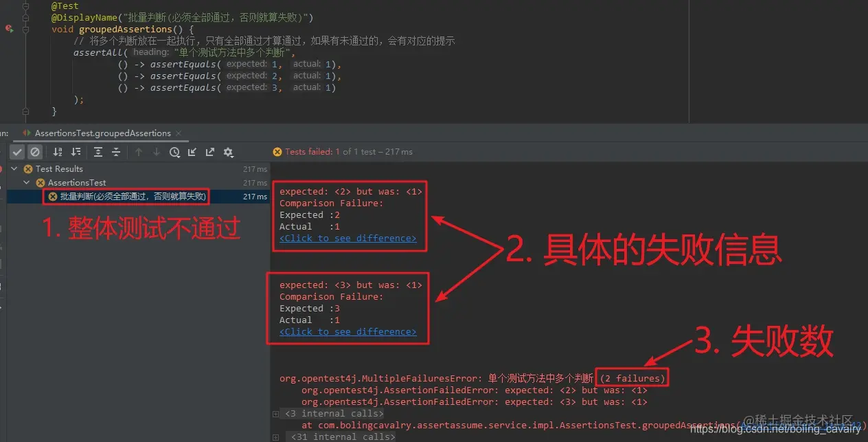Viewport: 868px width, 442px height.
Task: Click first 'expected: <2> but was: <1>' message
Action: 350,191
